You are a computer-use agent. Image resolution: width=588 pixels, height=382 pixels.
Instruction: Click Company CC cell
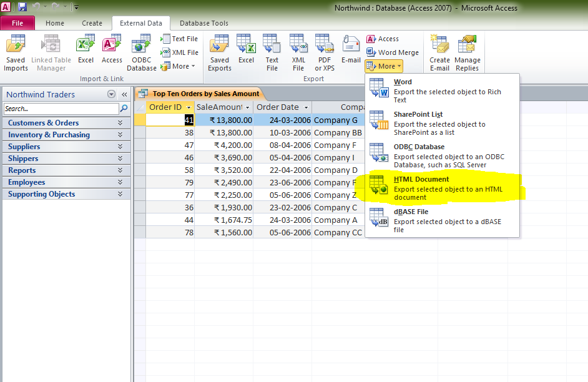coord(338,232)
